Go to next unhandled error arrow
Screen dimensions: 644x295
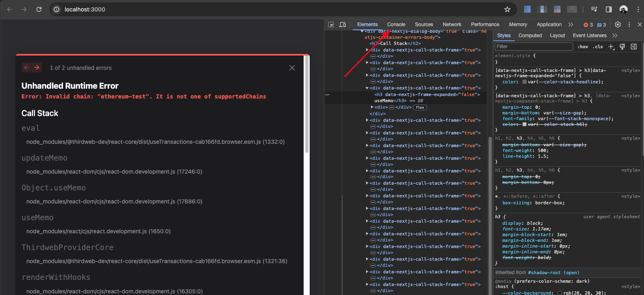tap(37, 67)
